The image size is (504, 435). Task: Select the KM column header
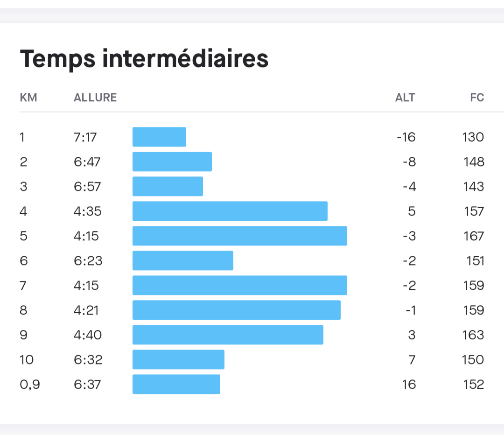coord(28,98)
